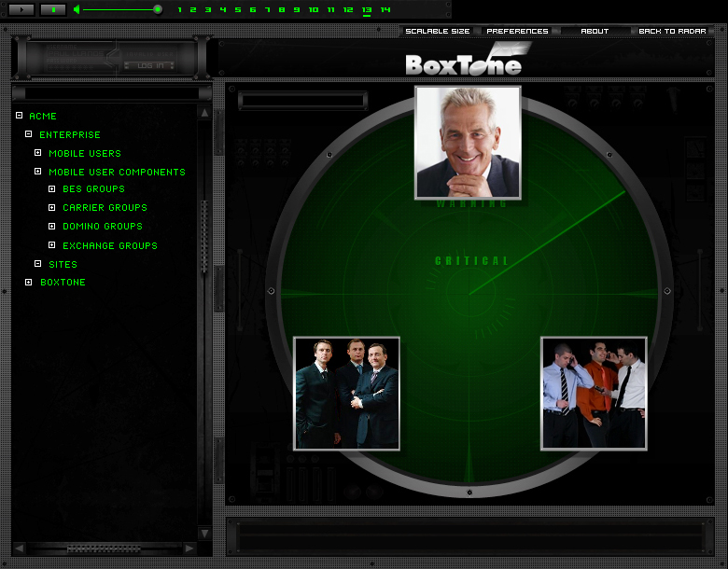The image size is (728, 569).
Task: Open the About menu item
Action: tap(595, 31)
